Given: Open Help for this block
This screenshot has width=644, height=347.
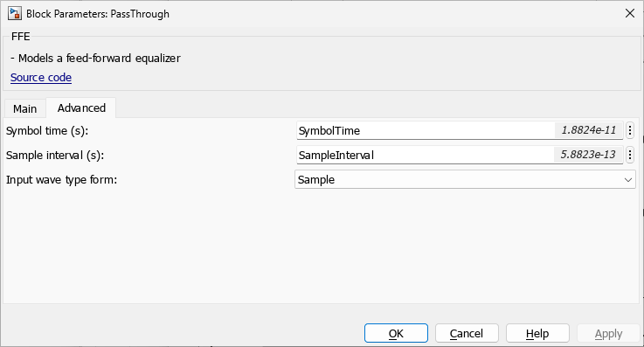Looking at the screenshot, I should click(537, 333).
